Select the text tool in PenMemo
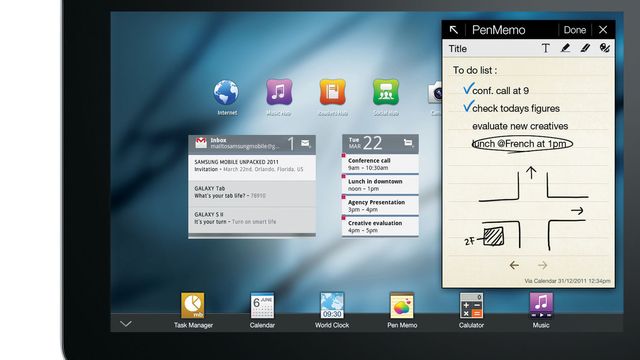 click(x=545, y=48)
